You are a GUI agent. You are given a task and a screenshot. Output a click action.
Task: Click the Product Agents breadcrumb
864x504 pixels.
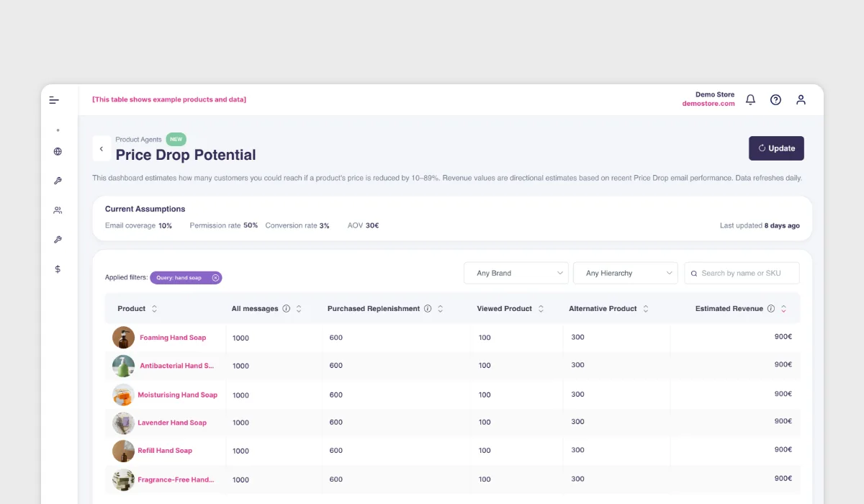tap(138, 140)
